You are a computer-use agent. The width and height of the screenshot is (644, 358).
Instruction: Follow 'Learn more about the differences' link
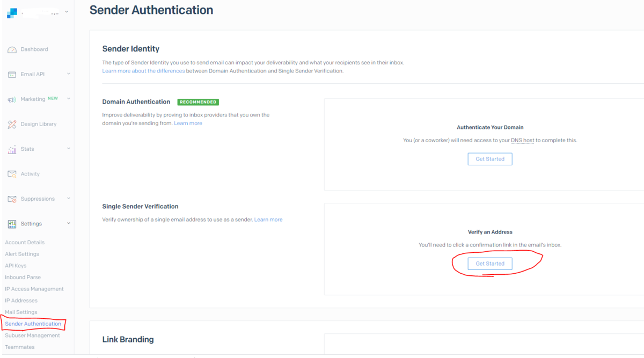tap(143, 71)
